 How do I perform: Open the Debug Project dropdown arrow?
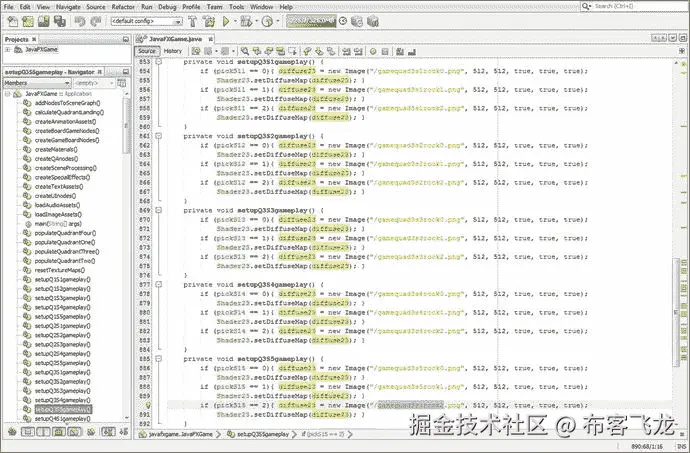(256, 21)
